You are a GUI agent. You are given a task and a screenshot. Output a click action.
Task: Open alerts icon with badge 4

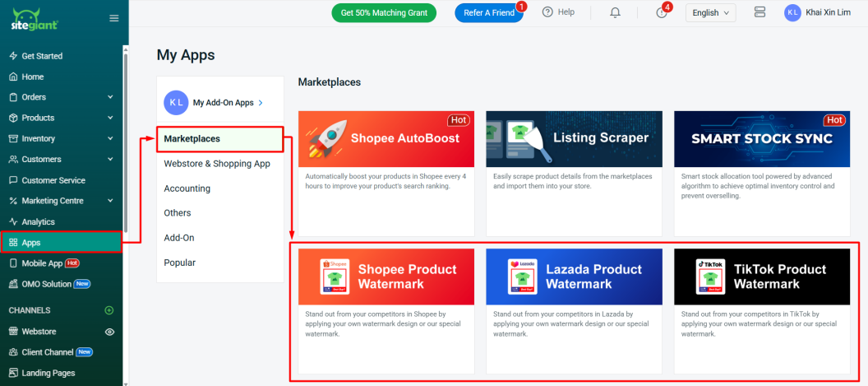coord(662,12)
